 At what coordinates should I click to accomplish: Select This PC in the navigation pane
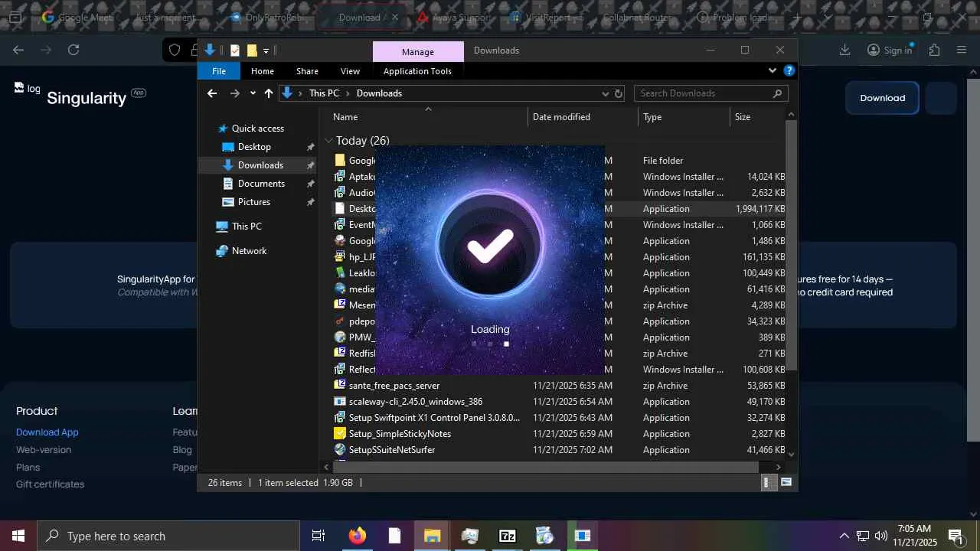[247, 227]
